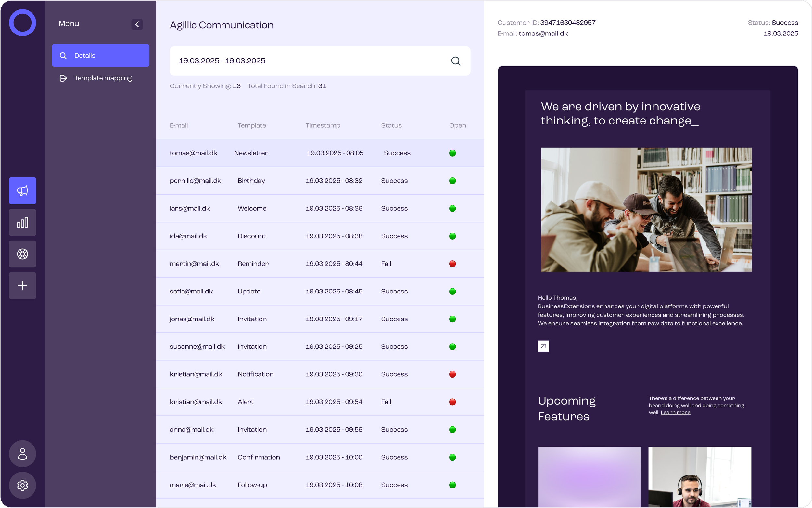This screenshot has height=508, width=812.
Task: Open the date range picker field
Action: pos(302,61)
